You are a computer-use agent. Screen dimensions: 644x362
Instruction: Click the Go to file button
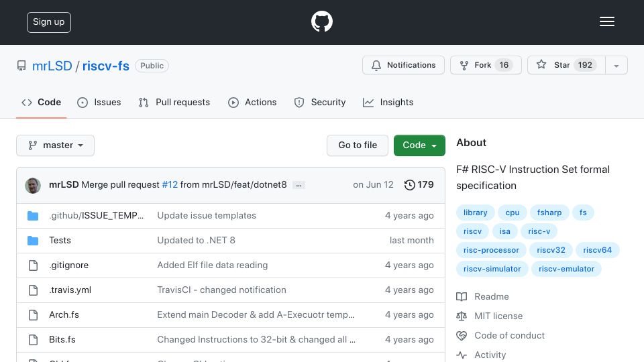[x=358, y=145]
